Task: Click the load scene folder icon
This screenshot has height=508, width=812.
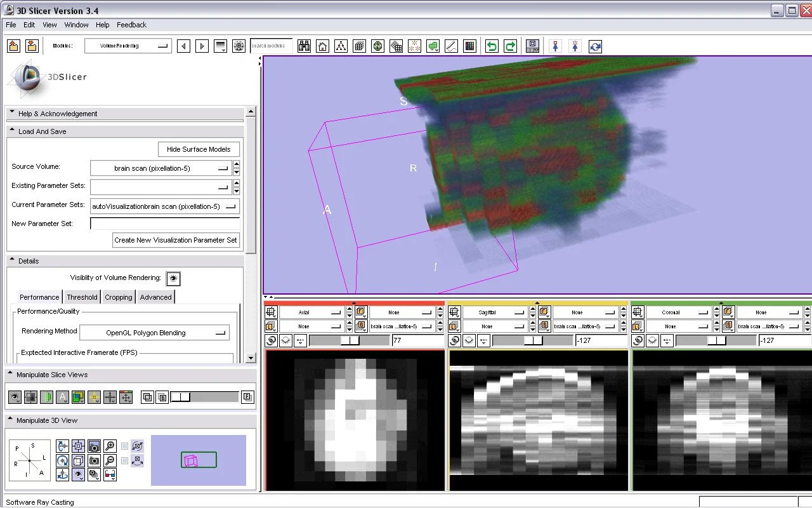Action: (x=13, y=46)
